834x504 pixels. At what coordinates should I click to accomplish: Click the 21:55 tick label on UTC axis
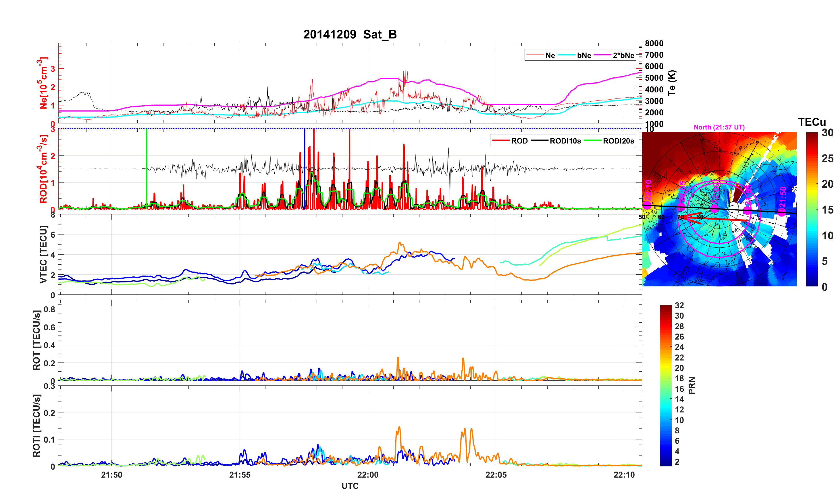pos(240,475)
